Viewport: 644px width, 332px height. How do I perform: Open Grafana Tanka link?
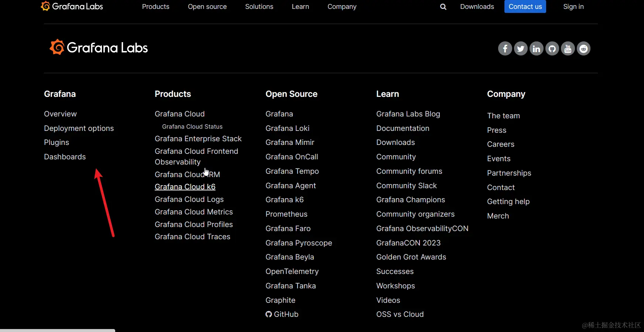pyautogui.click(x=291, y=286)
